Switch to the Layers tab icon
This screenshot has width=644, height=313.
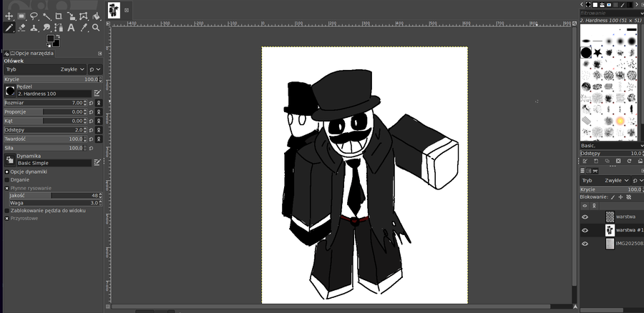(x=582, y=171)
